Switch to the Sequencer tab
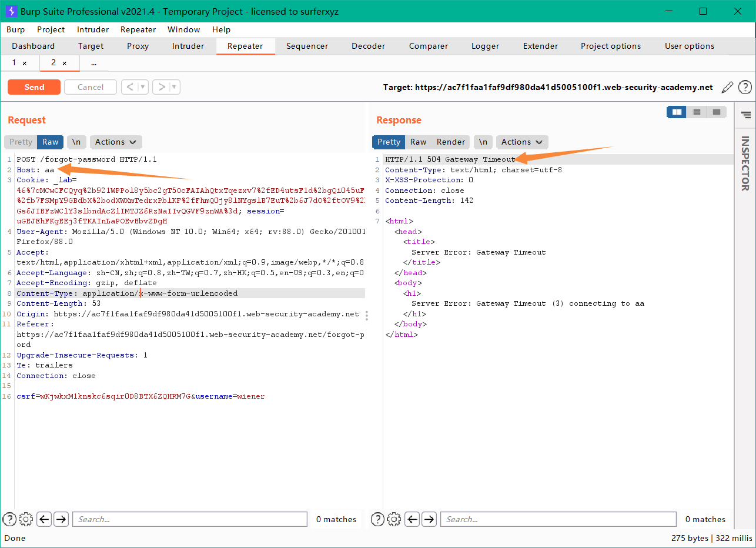756x548 pixels. pyautogui.click(x=307, y=46)
